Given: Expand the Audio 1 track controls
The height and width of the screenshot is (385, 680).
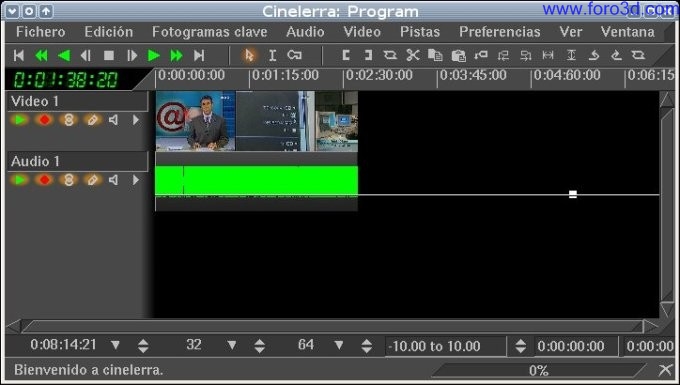Looking at the screenshot, I should point(136,179).
